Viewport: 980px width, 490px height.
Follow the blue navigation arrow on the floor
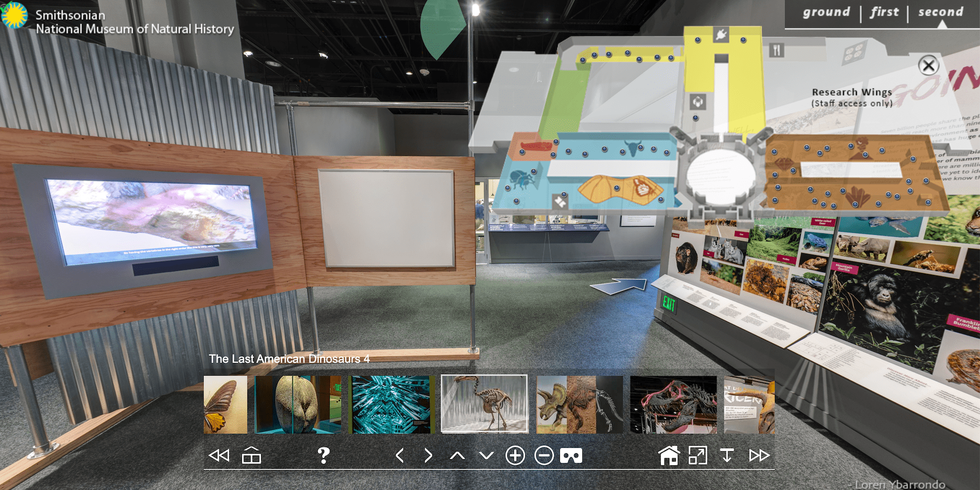[x=618, y=286]
